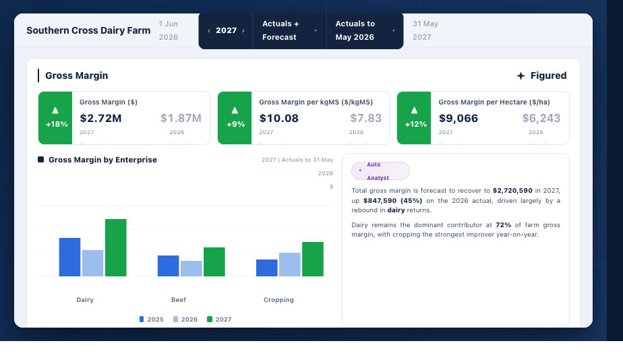Click the $1.87M prior year value
Viewport: 623px width, 364px height.
point(181,118)
